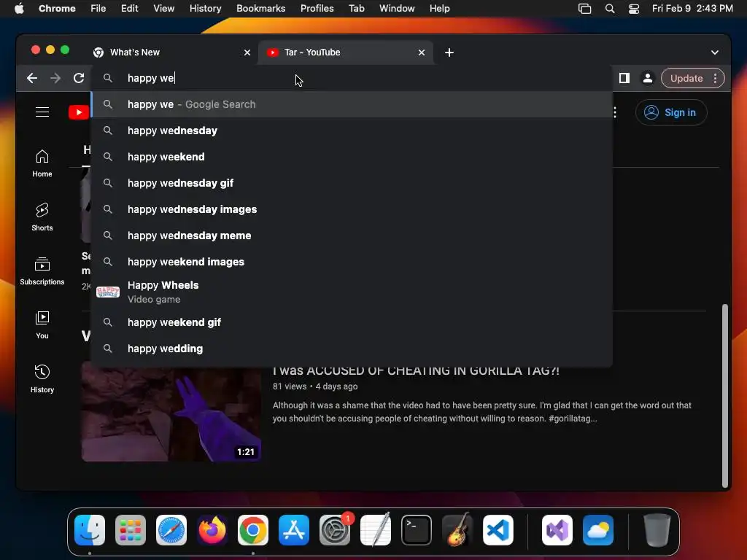Image resolution: width=747 pixels, height=560 pixels.
Task: Open Terminal from the dock
Action: click(417, 530)
